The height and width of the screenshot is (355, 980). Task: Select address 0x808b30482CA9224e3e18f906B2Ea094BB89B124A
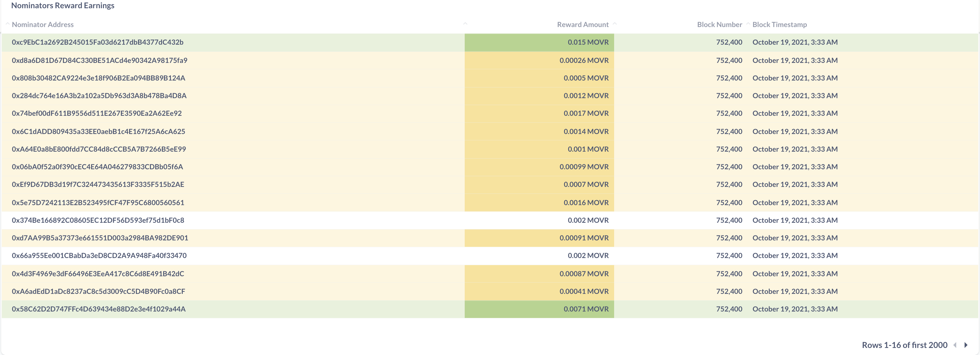click(99, 78)
